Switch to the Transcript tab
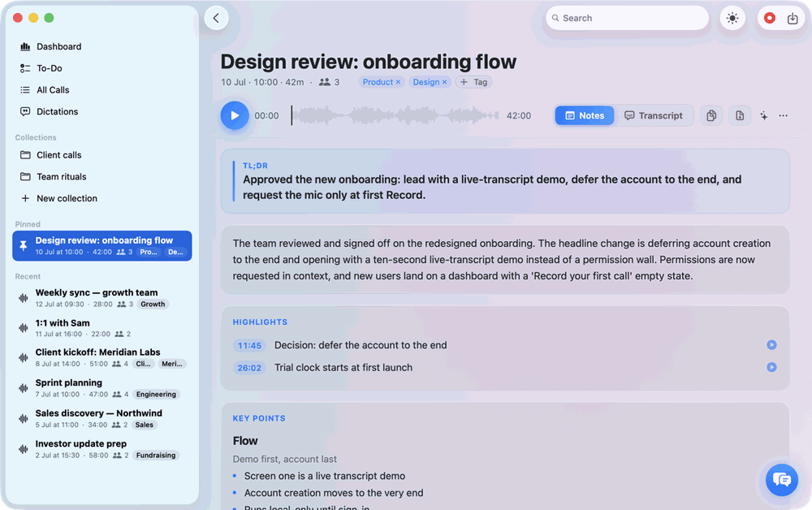812x510 pixels. [654, 115]
